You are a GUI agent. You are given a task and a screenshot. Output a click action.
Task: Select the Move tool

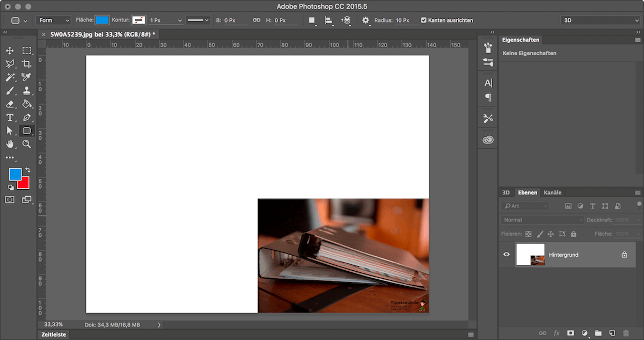[10, 50]
